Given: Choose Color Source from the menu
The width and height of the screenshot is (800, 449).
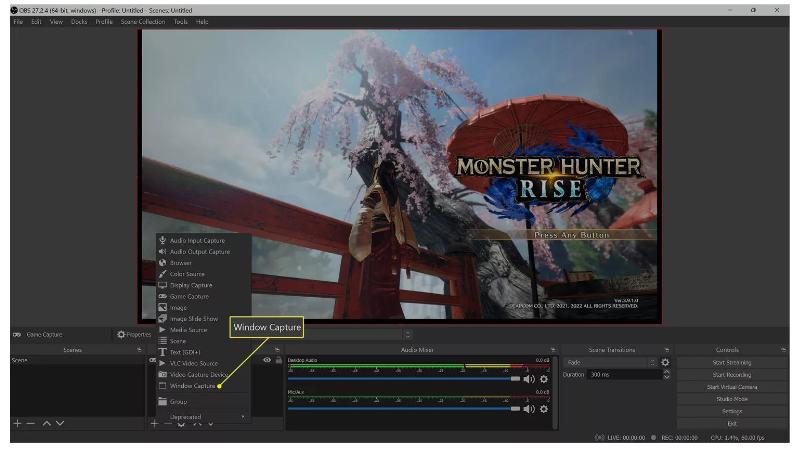Looking at the screenshot, I should pos(203,274).
